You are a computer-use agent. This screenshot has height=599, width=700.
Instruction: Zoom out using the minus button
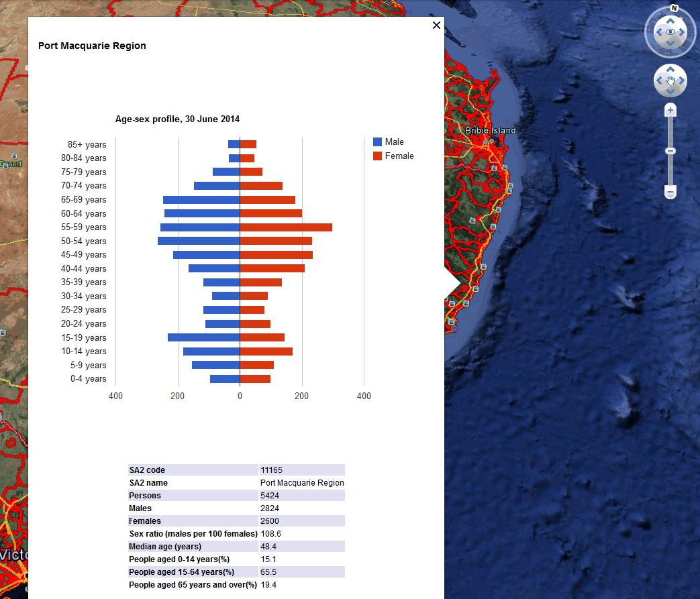click(x=670, y=193)
